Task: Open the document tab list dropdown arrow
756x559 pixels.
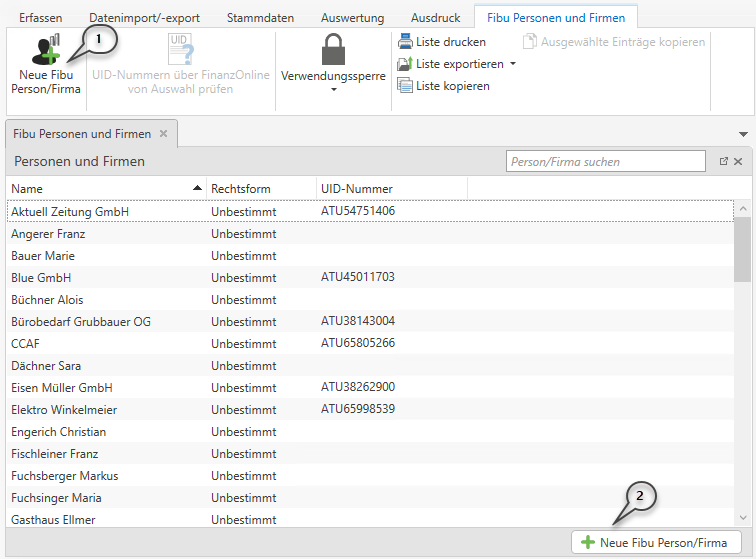Action: (x=743, y=134)
